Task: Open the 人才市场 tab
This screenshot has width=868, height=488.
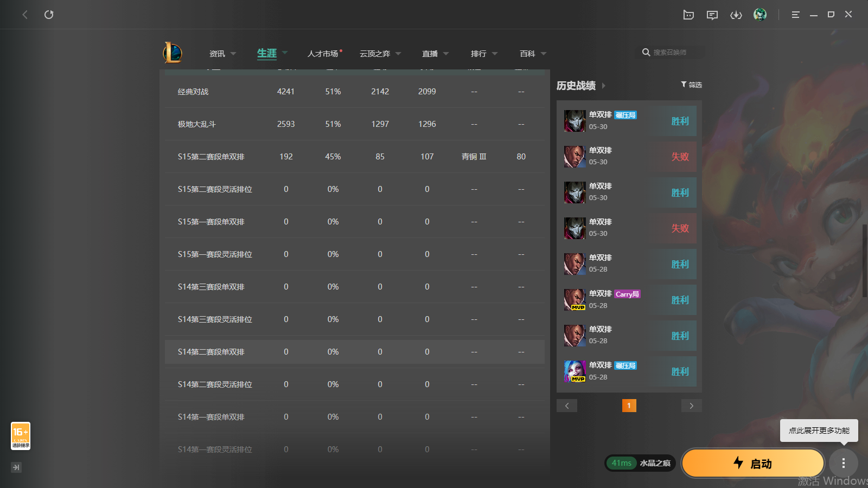Action: [x=323, y=54]
